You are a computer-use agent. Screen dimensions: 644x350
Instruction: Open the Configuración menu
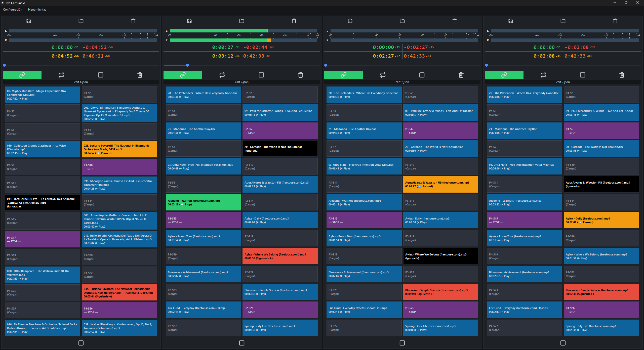tap(13, 10)
